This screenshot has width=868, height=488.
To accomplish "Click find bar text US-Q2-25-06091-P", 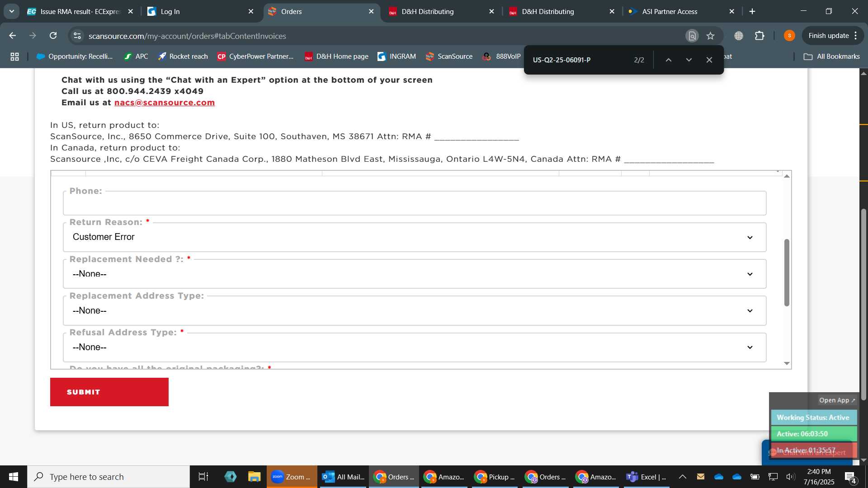I will [x=561, y=60].
